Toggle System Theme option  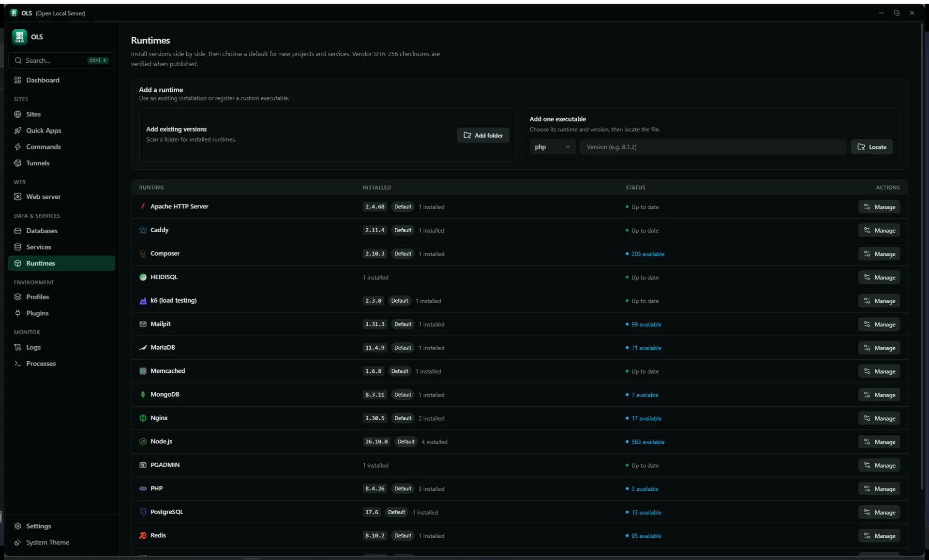tap(61, 543)
